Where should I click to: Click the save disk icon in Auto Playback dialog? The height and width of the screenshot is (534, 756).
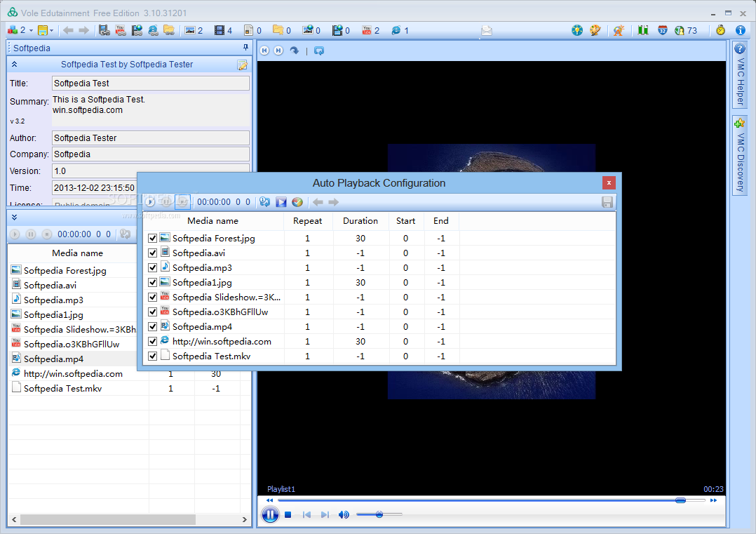[607, 202]
